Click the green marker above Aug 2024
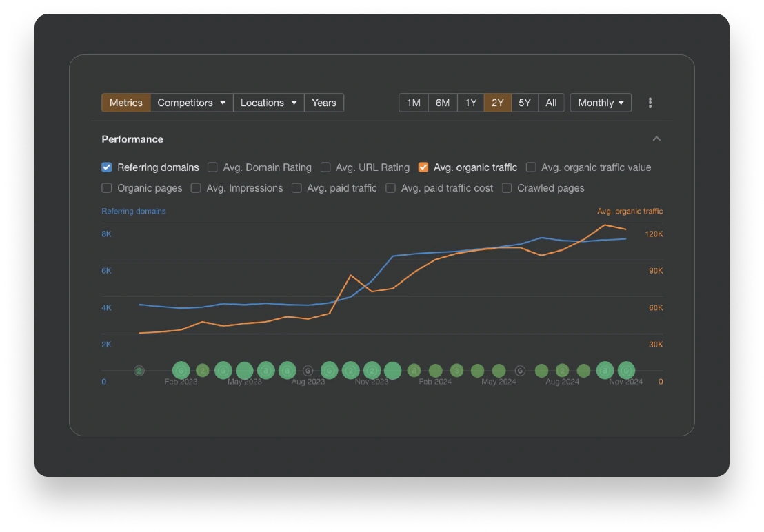 [562, 371]
